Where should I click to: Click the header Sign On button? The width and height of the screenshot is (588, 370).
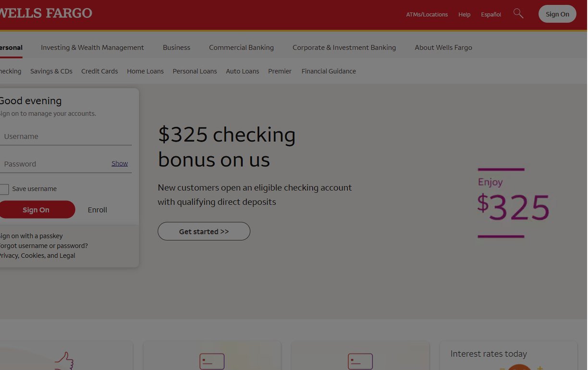557,14
